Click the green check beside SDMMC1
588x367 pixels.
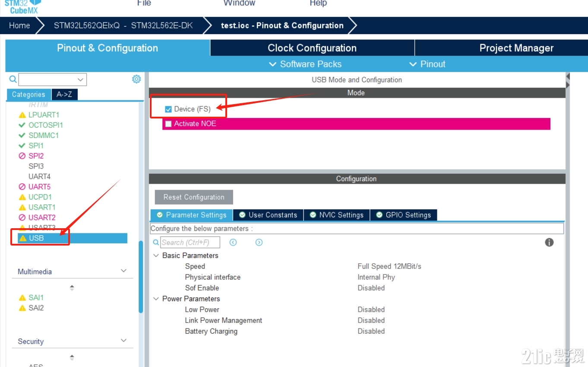(22, 135)
